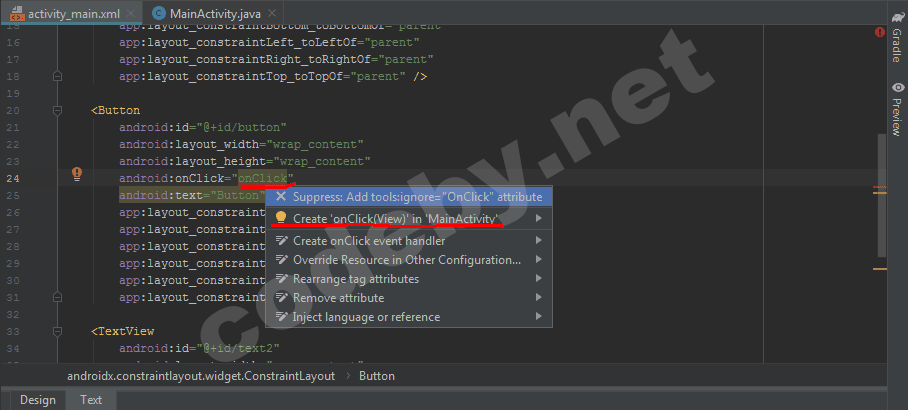Collapse the TextView tag fold at line 33
Screen dimensions: 908x410
57,331
